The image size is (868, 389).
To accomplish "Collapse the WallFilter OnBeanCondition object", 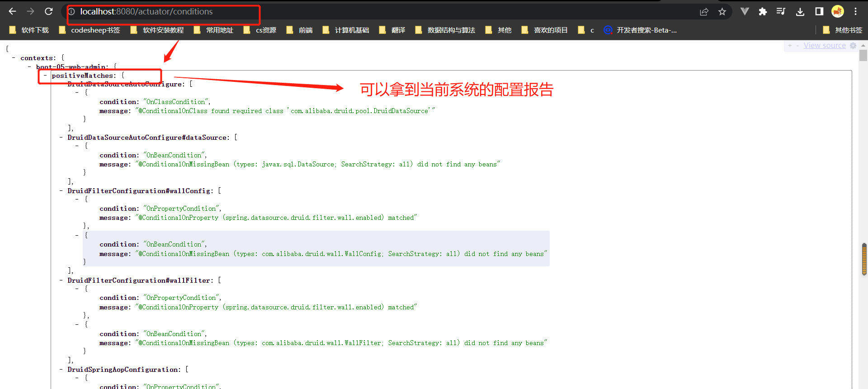I will click(x=77, y=324).
